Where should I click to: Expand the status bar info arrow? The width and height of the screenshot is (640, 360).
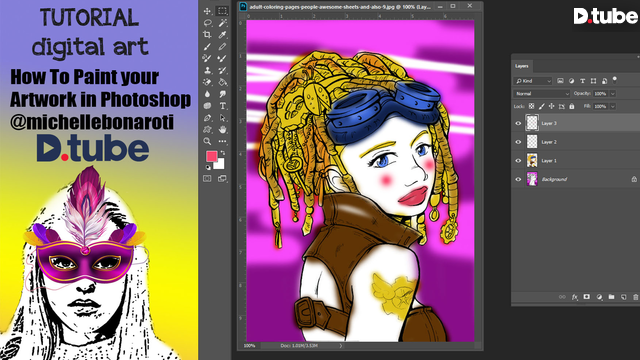[341, 346]
